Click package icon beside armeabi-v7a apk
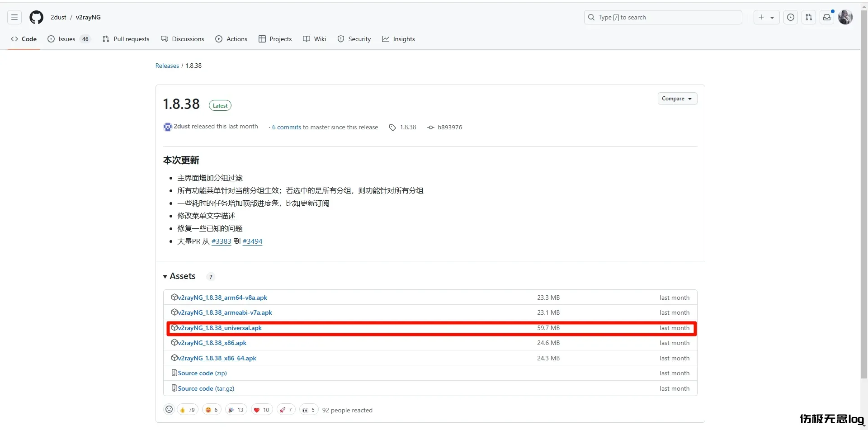The image size is (868, 430). 174,312
